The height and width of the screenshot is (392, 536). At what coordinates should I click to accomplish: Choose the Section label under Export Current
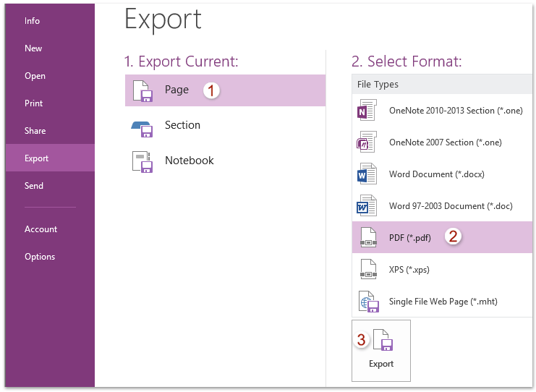click(182, 125)
